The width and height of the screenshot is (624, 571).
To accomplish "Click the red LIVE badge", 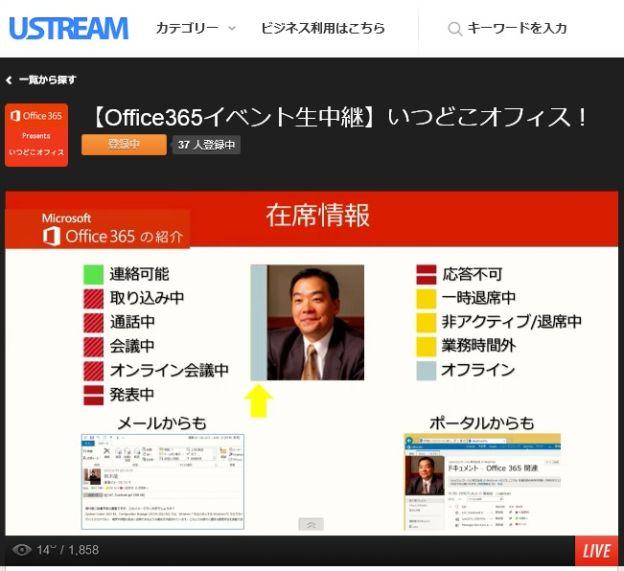I will 596,551.
